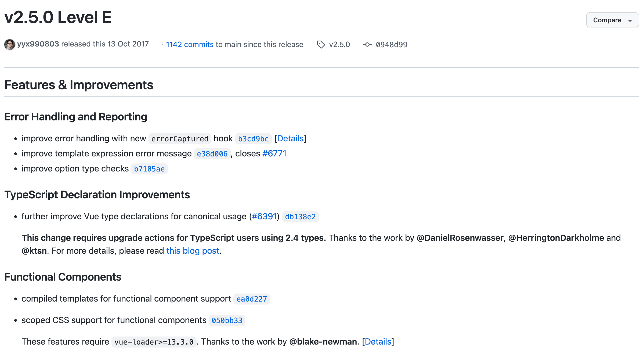Open "this blog post" link
This screenshot has width=644, height=358.
pos(193,251)
